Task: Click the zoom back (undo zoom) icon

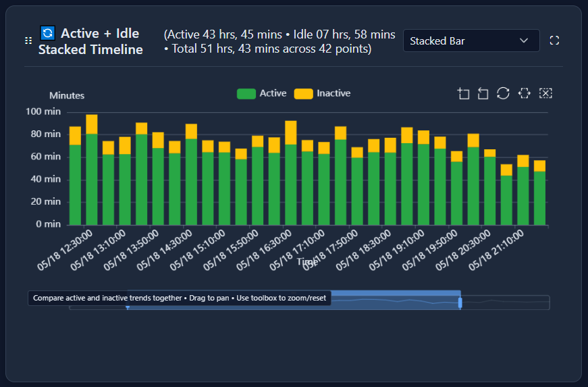Action: point(483,93)
